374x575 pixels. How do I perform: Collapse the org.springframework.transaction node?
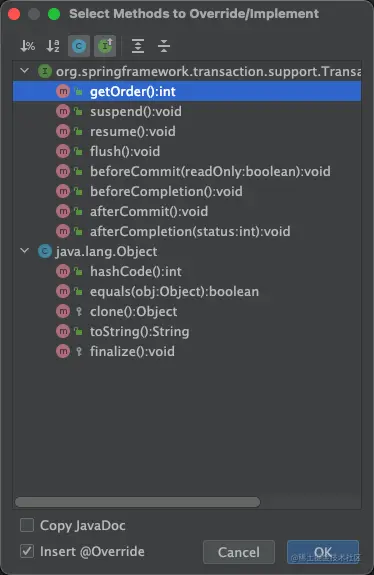point(25,70)
